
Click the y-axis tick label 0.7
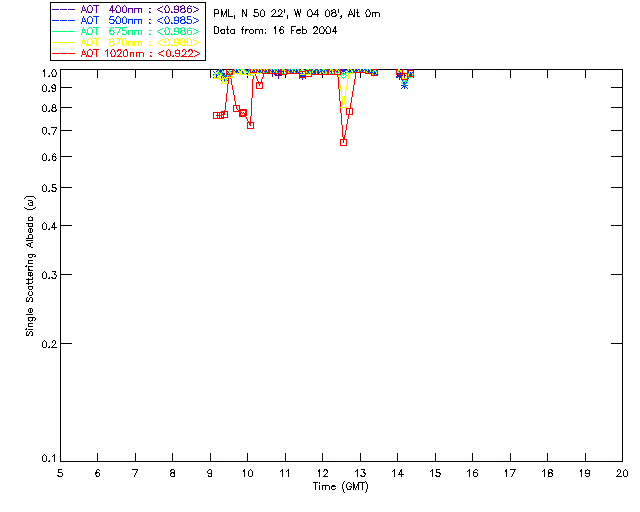(49, 131)
